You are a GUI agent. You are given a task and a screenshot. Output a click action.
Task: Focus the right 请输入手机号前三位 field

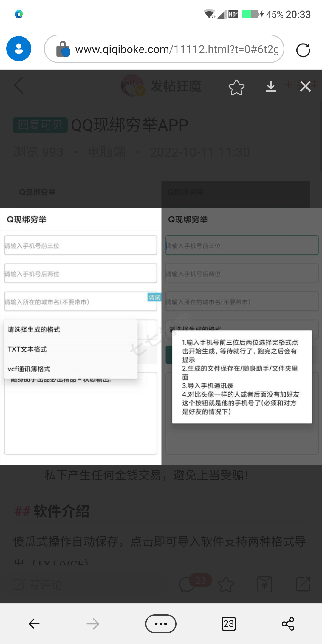(242, 245)
